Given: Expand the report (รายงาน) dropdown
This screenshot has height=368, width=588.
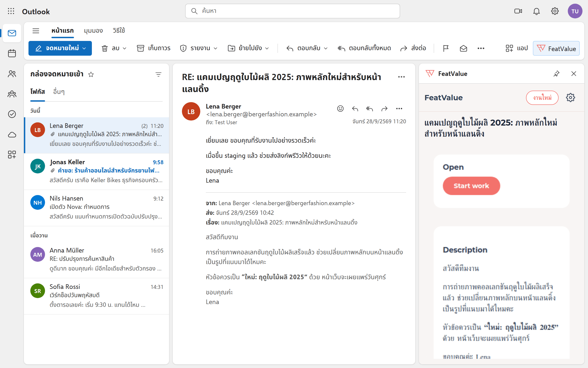Looking at the screenshot, I should click(x=215, y=48).
